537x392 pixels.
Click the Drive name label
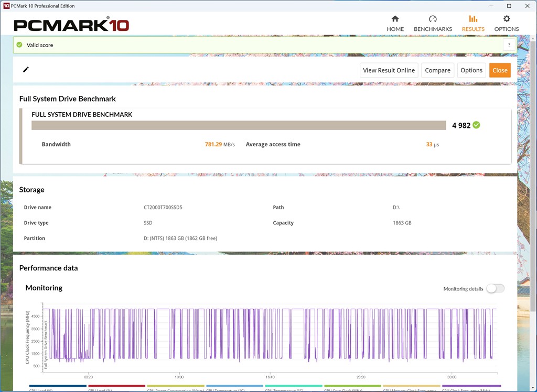[x=38, y=208]
